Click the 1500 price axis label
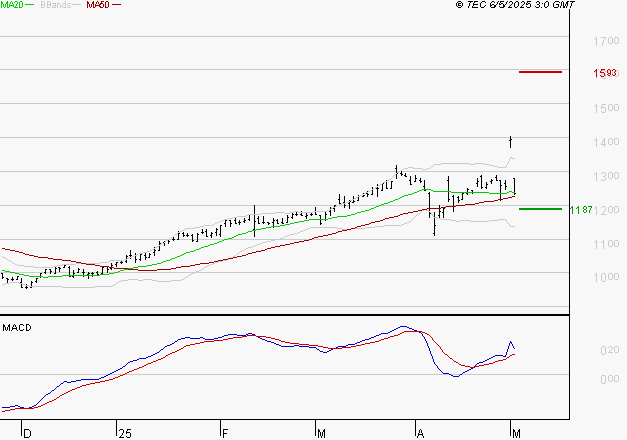The image size is (627, 440). click(606, 108)
